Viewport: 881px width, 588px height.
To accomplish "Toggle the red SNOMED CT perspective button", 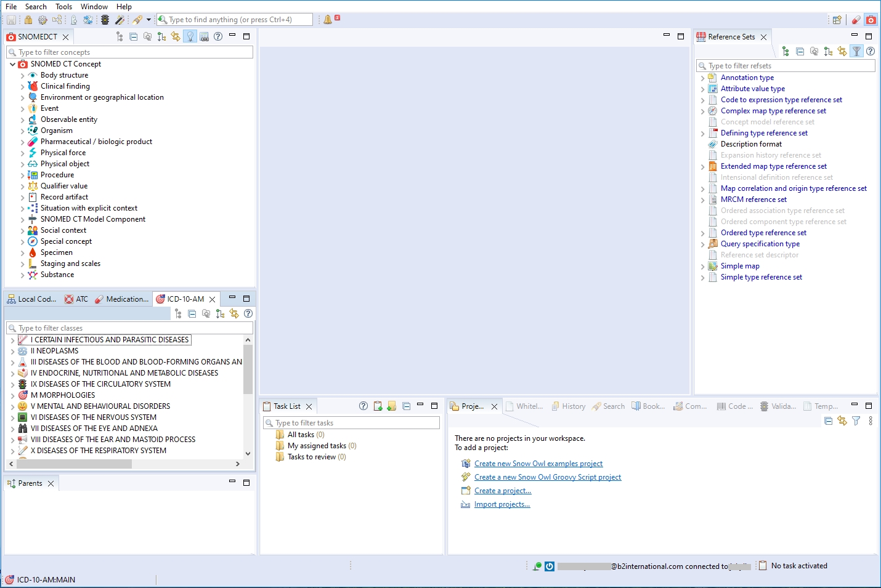I will pyautogui.click(x=871, y=20).
